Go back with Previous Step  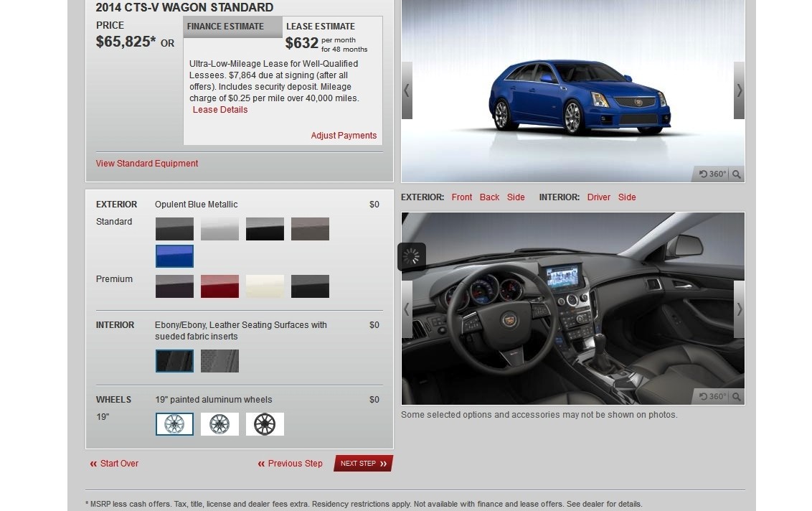point(290,464)
